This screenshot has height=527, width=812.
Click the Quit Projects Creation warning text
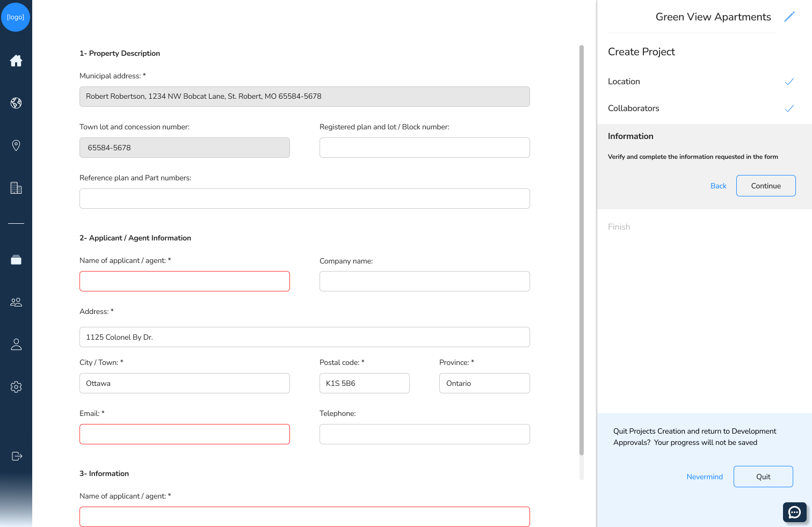[695, 437]
